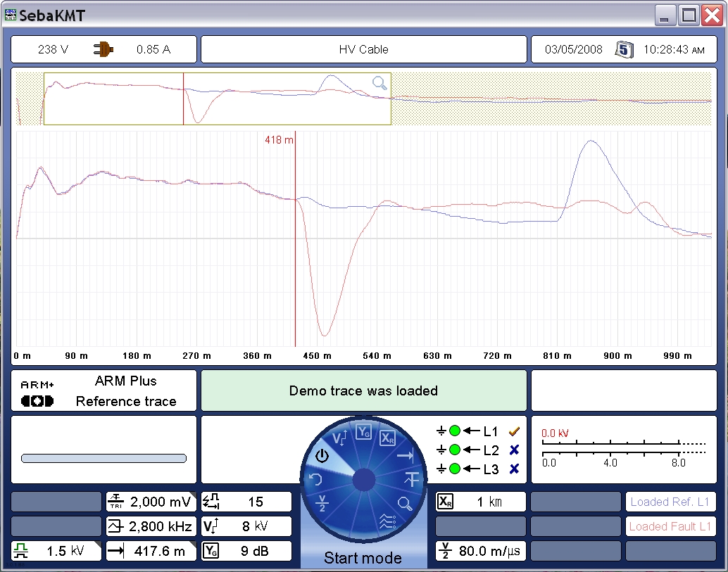This screenshot has height=572, width=728.
Task: Click the 80.0 m/µs velocity field
Action: coord(480,551)
